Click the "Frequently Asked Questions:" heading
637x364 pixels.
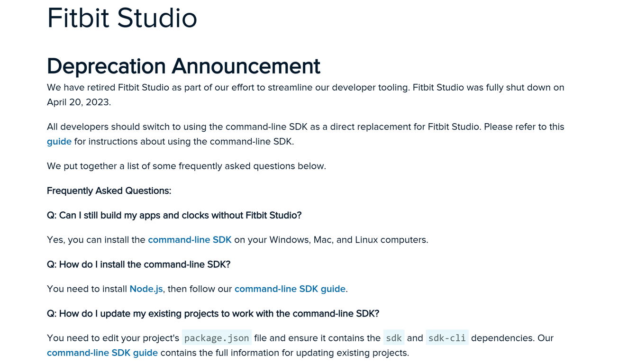click(109, 191)
